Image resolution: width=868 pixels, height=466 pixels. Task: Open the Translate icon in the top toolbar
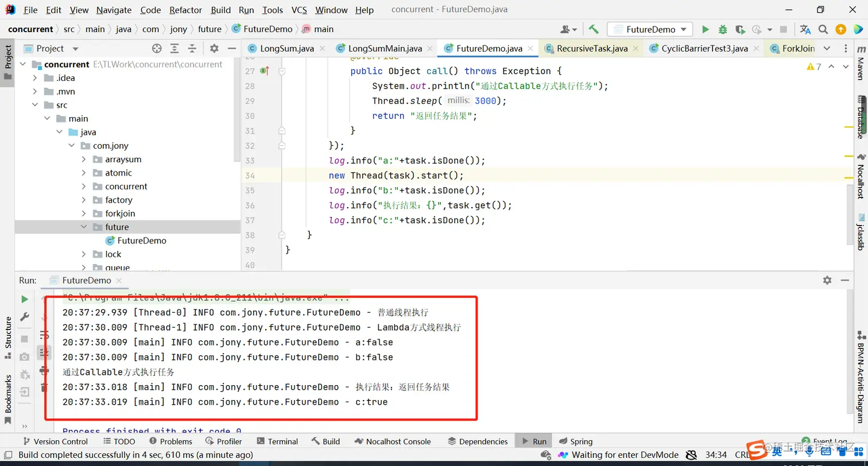(805, 29)
